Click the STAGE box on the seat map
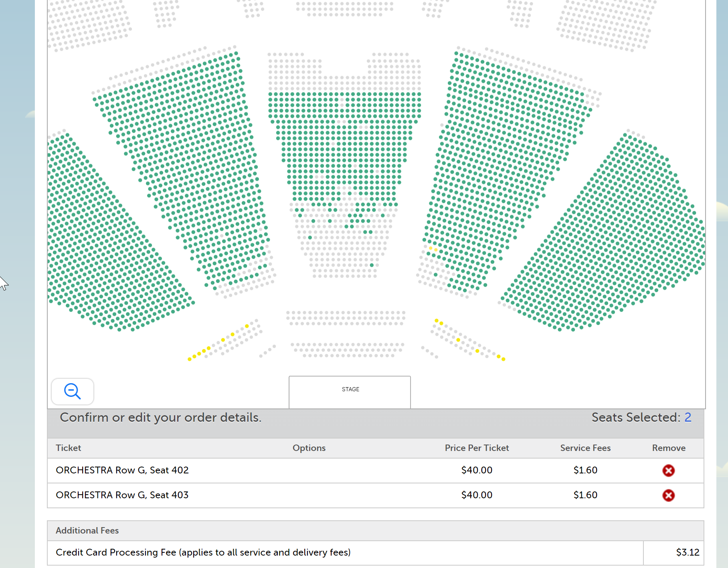 coord(350,392)
